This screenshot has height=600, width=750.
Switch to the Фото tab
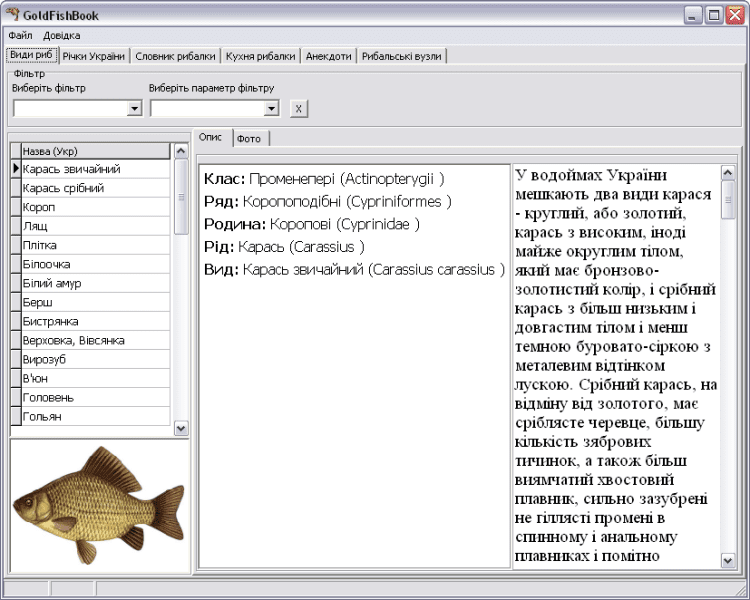(249, 139)
